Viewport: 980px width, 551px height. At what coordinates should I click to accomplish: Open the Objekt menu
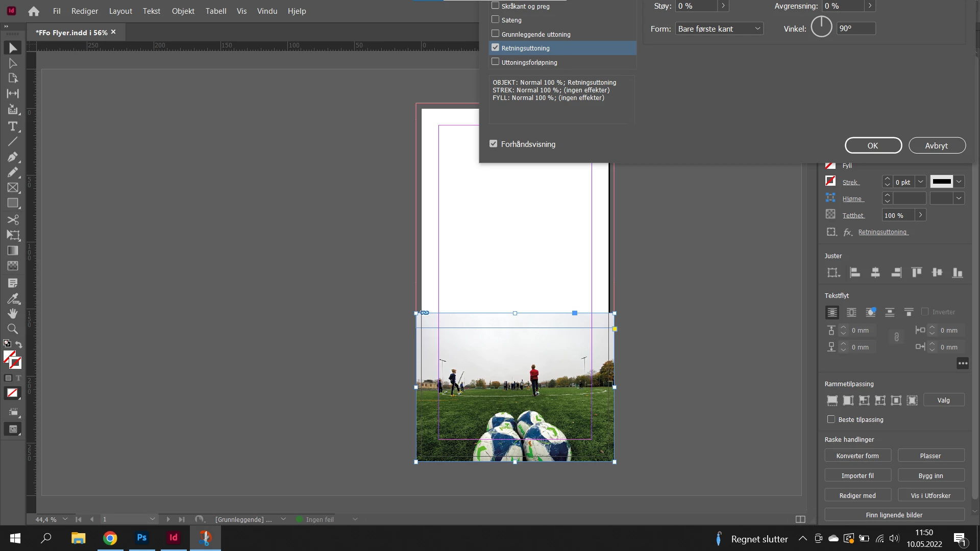click(183, 11)
